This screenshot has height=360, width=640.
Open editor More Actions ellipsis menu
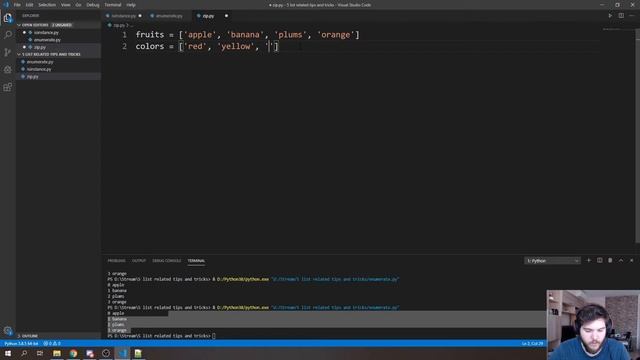coord(631,16)
